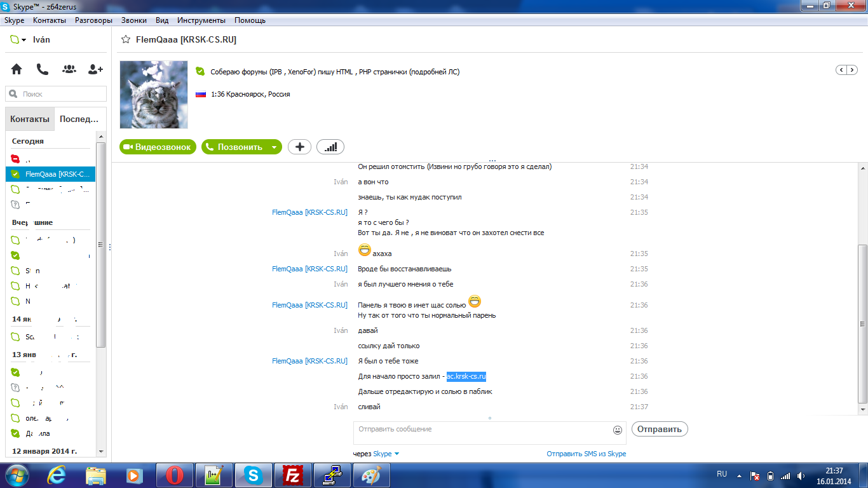Open the emoticon picker in message box

tap(618, 430)
